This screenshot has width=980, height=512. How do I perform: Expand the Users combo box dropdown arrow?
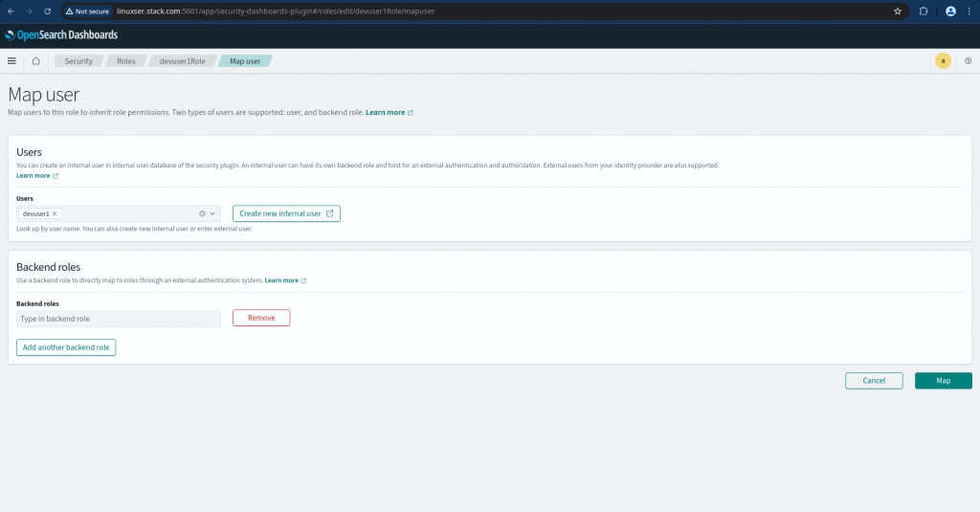212,213
